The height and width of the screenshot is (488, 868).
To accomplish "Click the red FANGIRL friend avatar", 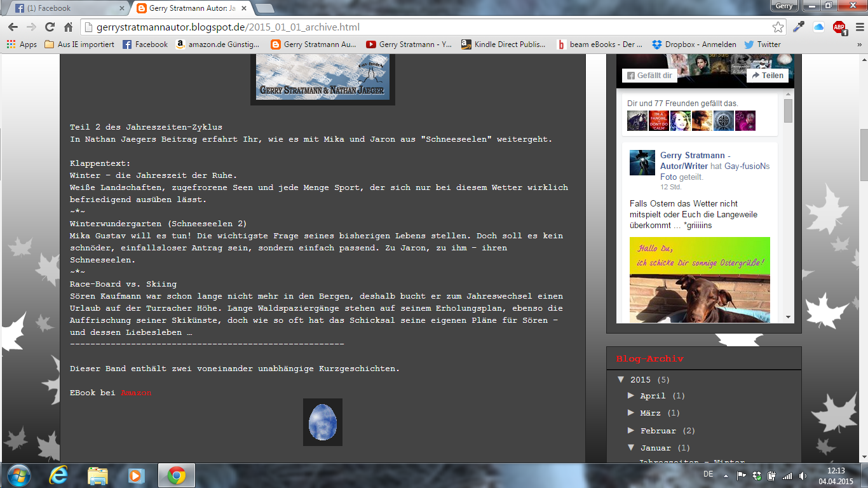I will (659, 121).
